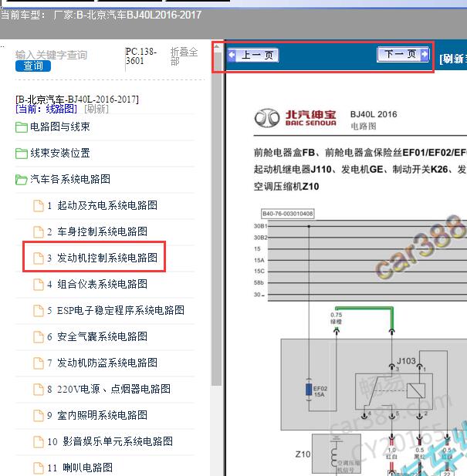467x476 pixels.
Task: Click the PC.138-3601 text
Action: [x=141, y=56]
